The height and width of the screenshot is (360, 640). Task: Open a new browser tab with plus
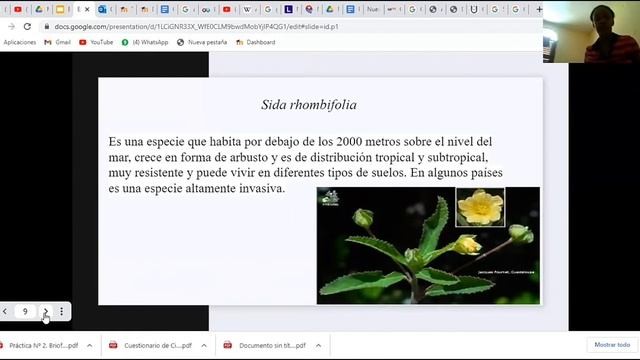[539, 9]
